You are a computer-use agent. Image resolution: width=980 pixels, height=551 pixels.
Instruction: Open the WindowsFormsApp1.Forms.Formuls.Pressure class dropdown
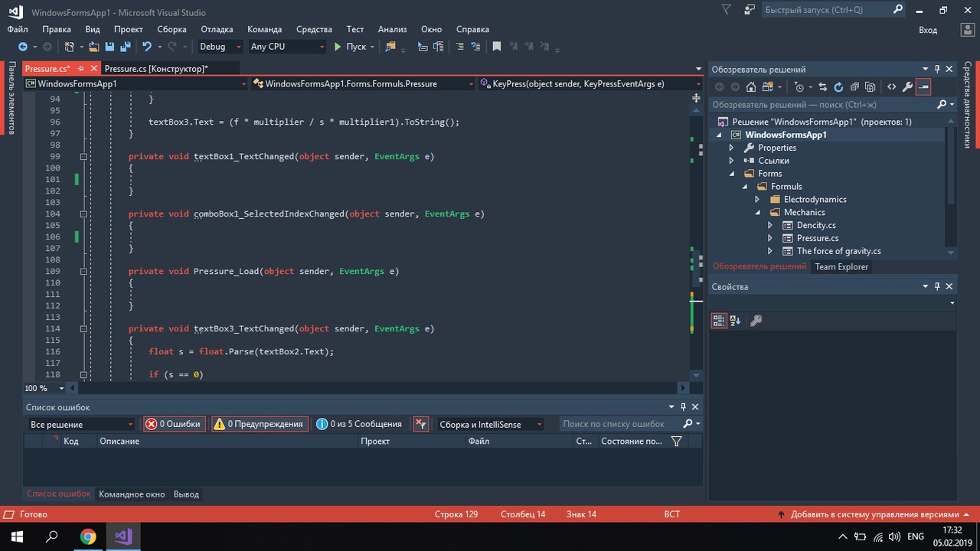(364, 84)
